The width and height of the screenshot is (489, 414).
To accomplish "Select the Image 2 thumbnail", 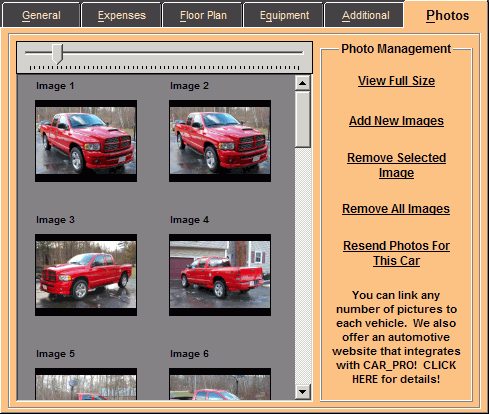I will point(220,141).
